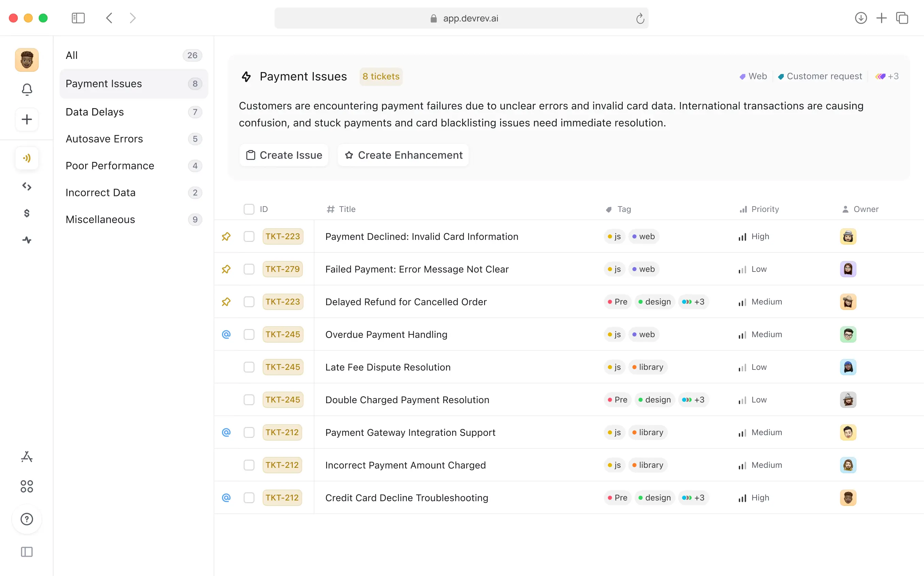Expand the +3 tags in panel header
924x576 pixels.
tap(887, 76)
